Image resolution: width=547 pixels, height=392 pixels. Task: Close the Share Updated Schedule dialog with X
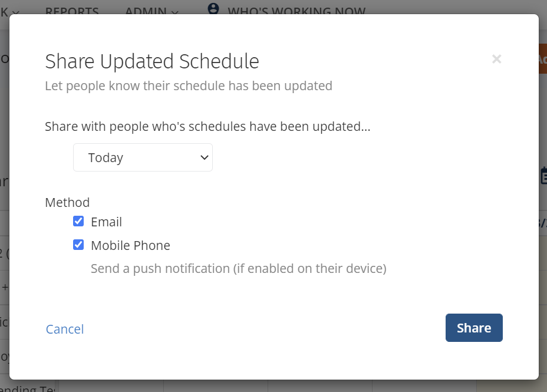496,59
